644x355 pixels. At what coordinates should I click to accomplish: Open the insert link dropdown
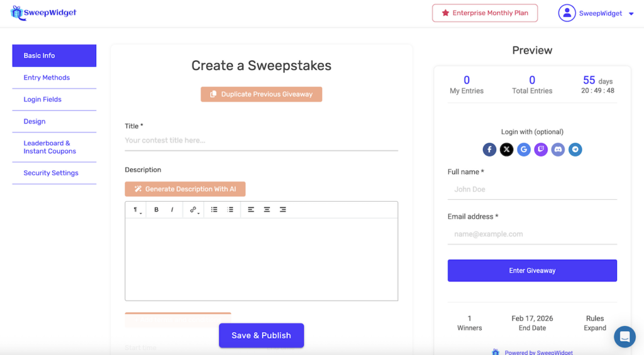[x=194, y=210]
